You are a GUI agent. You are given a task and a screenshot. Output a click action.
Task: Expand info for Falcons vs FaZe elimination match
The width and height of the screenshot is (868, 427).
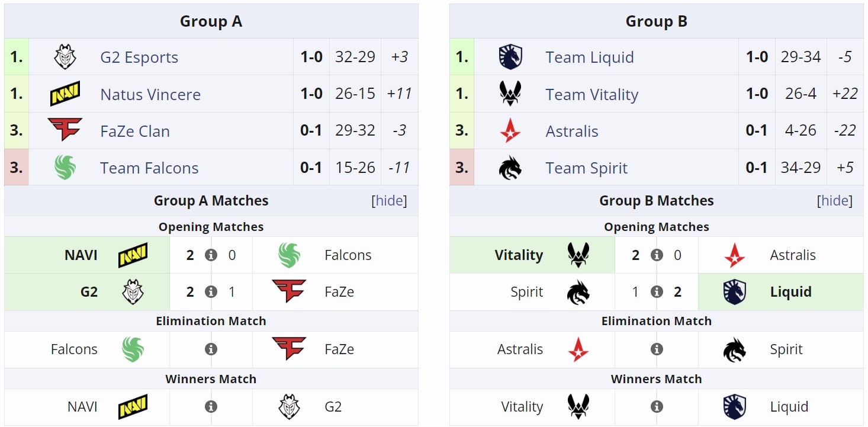tap(211, 349)
